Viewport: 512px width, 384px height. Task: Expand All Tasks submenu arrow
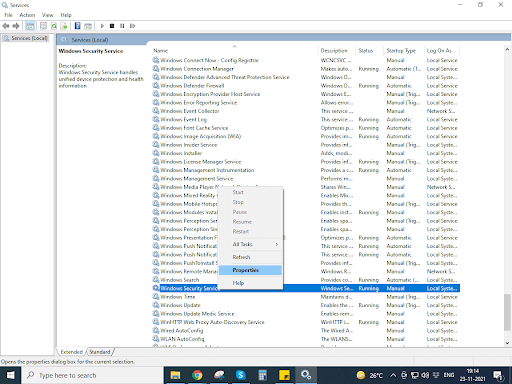(277, 244)
